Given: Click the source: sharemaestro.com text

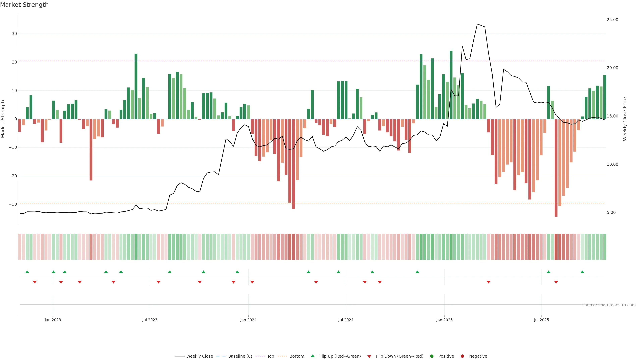Looking at the screenshot, I should pyautogui.click(x=609, y=305).
